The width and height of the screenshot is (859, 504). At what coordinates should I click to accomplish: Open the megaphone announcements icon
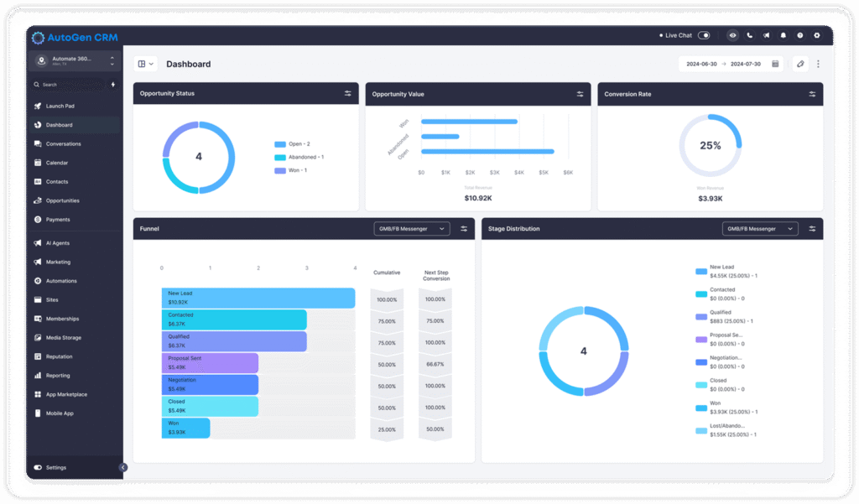(766, 36)
